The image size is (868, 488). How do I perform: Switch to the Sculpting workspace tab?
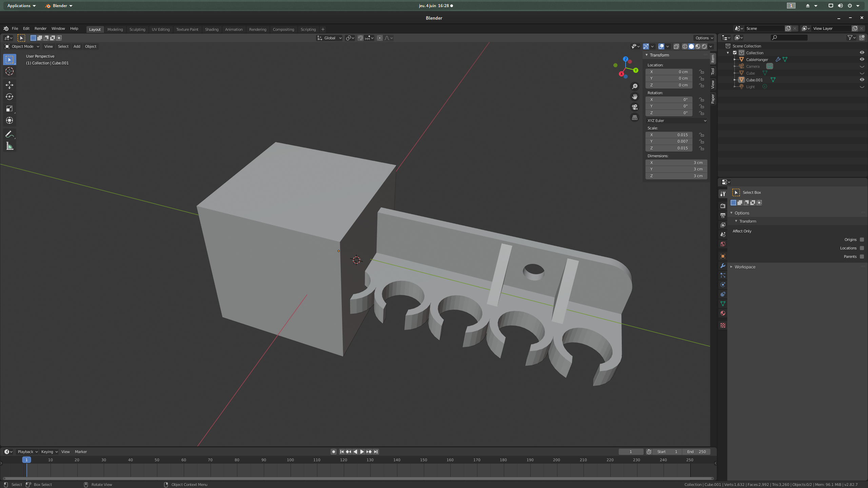137,29
